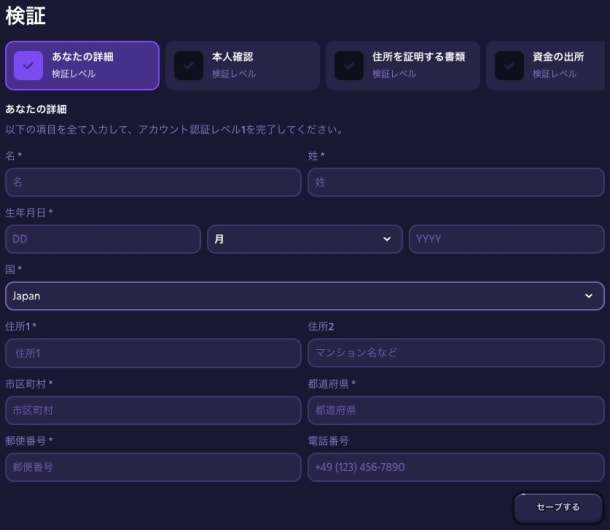Focus the 郵便番号 postal code field
The height and width of the screenshot is (530, 610).
(x=153, y=467)
